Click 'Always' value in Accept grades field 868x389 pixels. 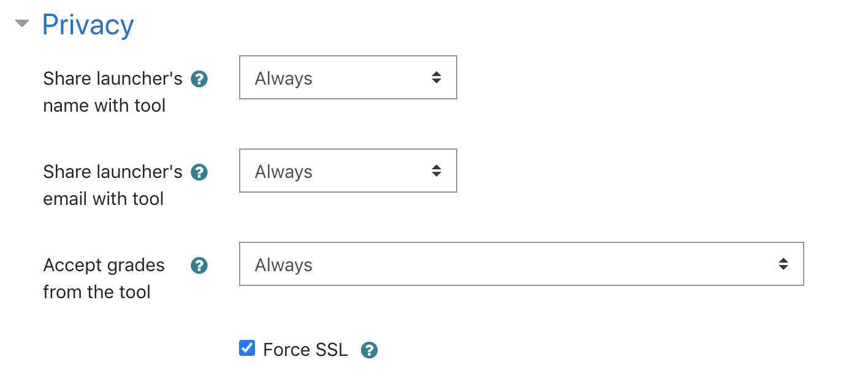284,265
